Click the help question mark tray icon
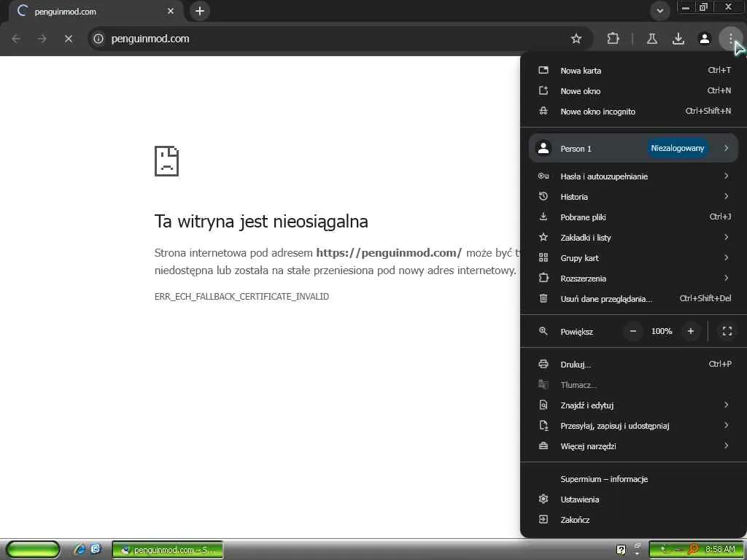 621,550
